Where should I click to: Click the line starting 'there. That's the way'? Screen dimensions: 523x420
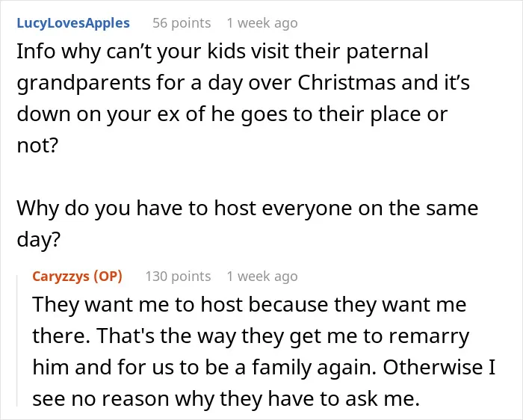251,336
